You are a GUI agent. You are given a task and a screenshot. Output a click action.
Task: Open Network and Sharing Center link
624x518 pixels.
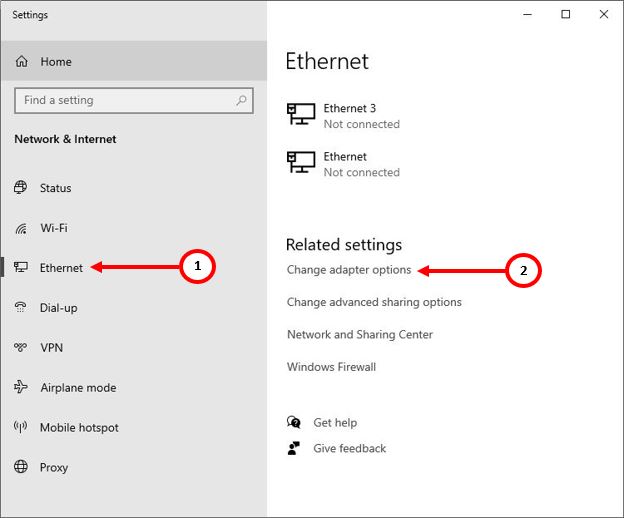[x=360, y=334]
